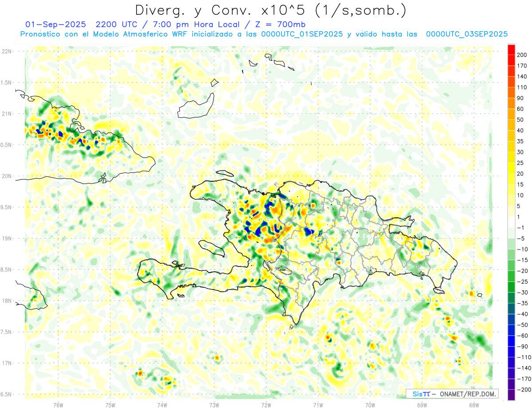
Task: Click the "8.5N" latitude tick label
Action: coord(6,270)
